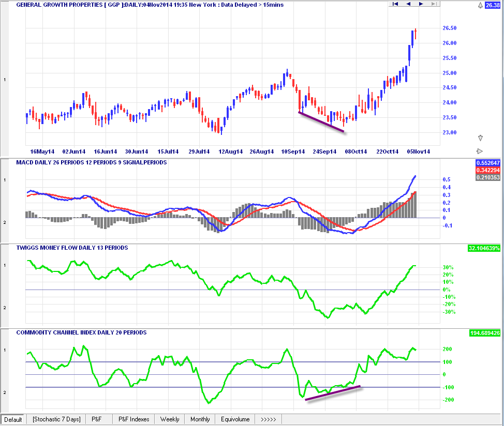Select the P&F Indexes tab
The height and width of the screenshot is (426, 504).
[134, 419]
